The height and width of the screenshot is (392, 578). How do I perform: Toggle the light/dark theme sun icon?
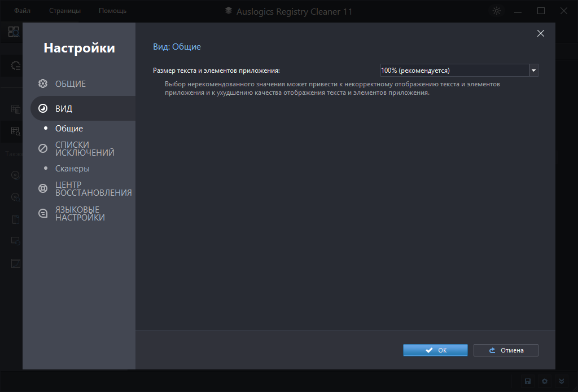tap(497, 11)
